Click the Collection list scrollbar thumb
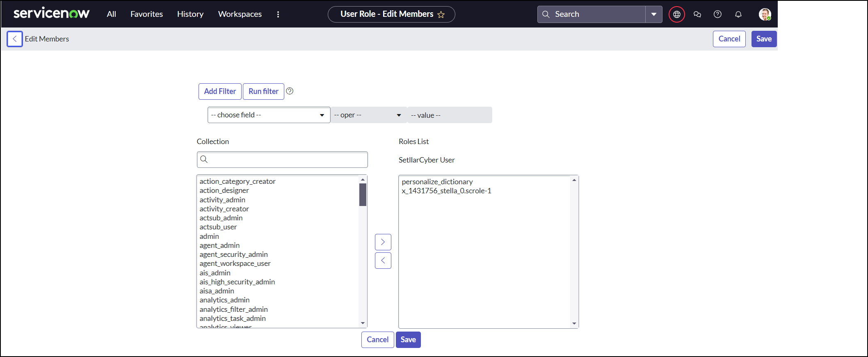 pos(363,195)
